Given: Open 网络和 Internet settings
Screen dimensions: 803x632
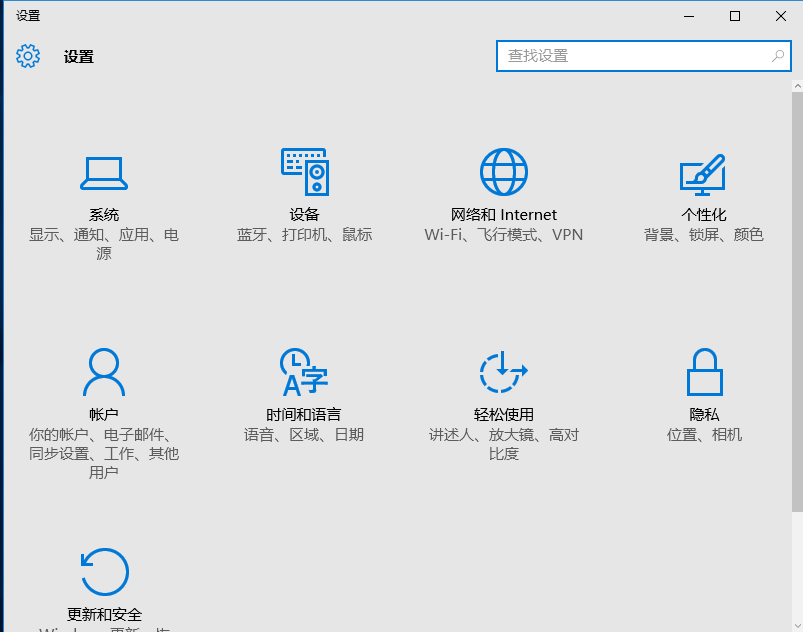Looking at the screenshot, I should (504, 190).
